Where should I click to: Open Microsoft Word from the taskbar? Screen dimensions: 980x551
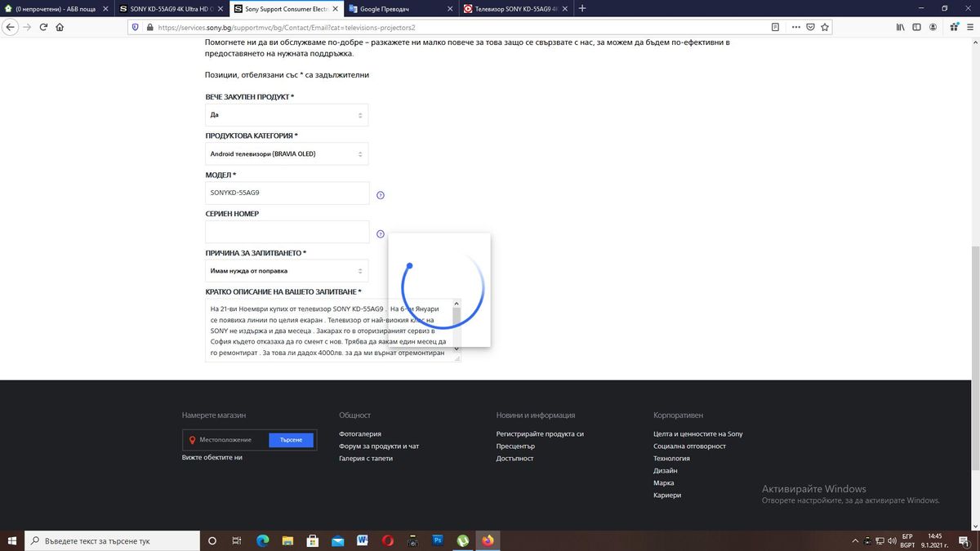tap(363, 540)
